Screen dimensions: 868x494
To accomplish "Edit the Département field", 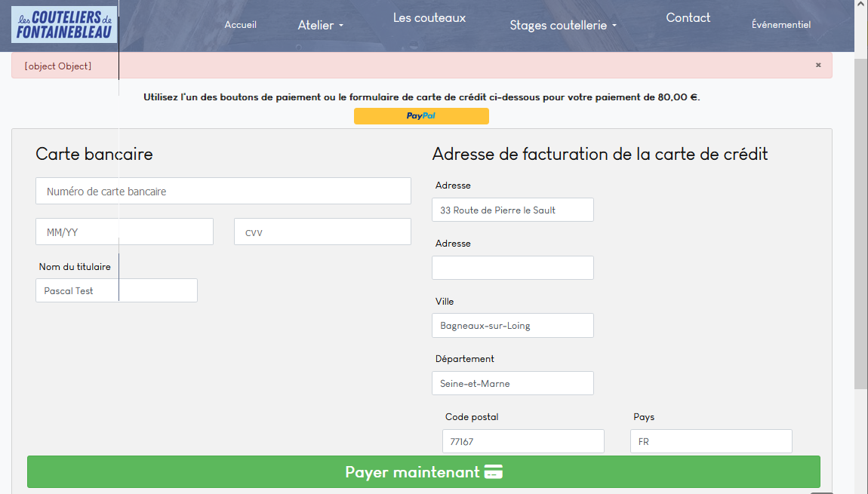I will pos(512,383).
